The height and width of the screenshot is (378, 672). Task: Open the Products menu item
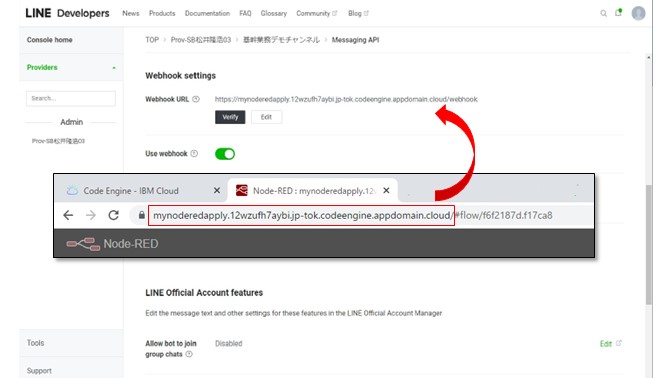pyautogui.click(x=162, y=13)
